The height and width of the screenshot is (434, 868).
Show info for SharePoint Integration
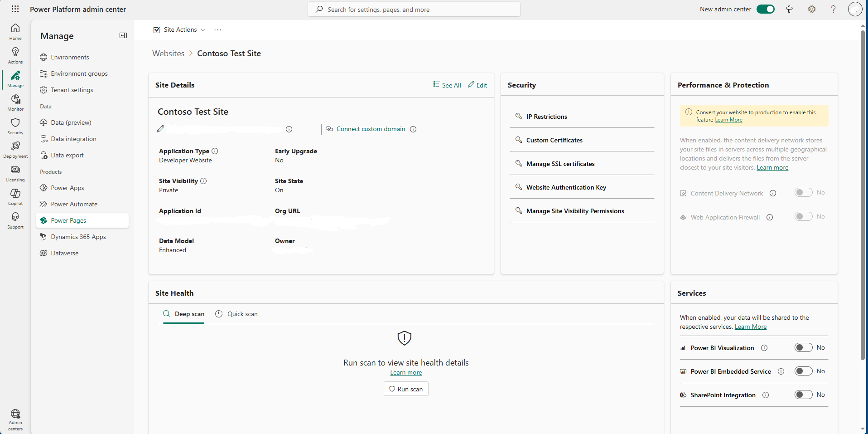click(x=766, y=395)
